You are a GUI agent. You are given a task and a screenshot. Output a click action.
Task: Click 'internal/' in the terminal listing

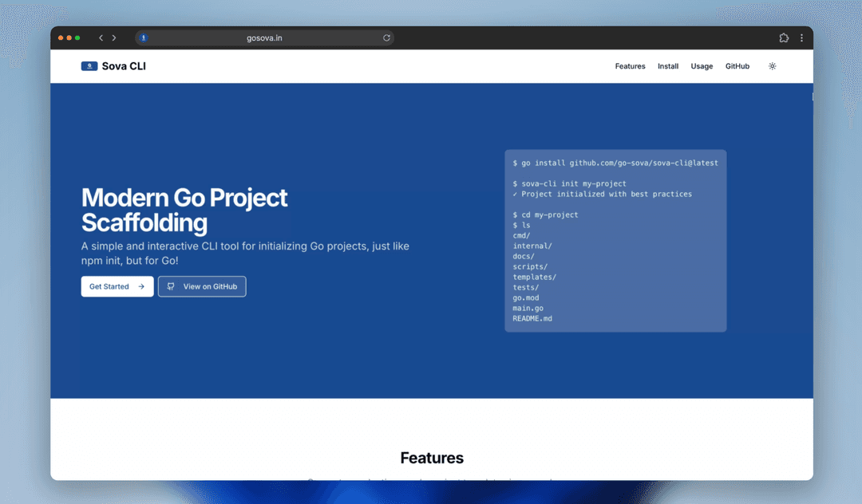pyautogui.click(x=532, y=246)
